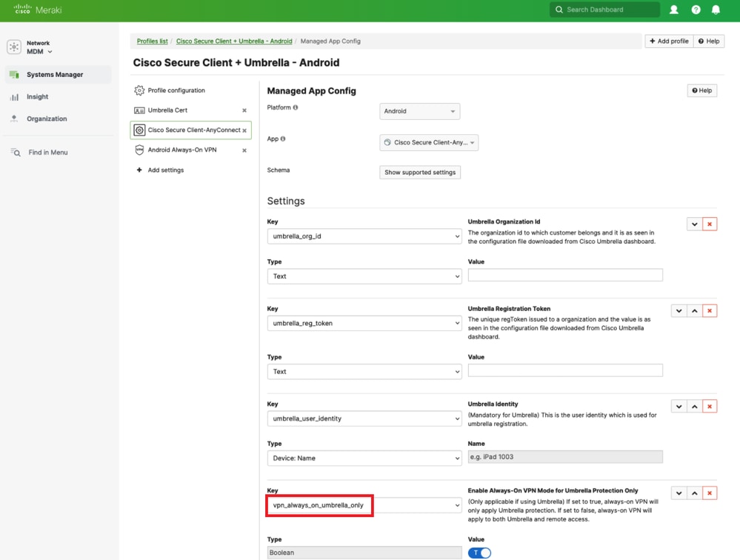This screenshot has height=560, width=740.
Task: Select the Cisco Secure Client-AnyConnect shield icon
Action: pos(139,130)
